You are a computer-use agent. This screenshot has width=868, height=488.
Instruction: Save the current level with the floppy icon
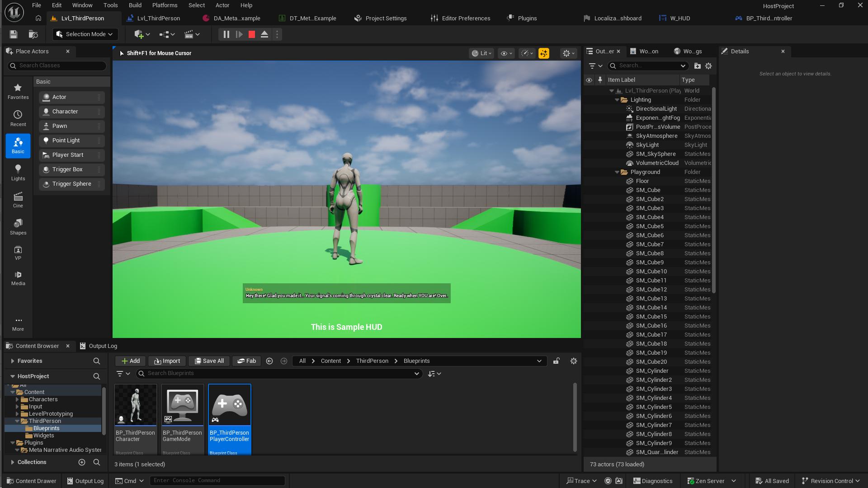pyautogui.click(x=13, y=34)
